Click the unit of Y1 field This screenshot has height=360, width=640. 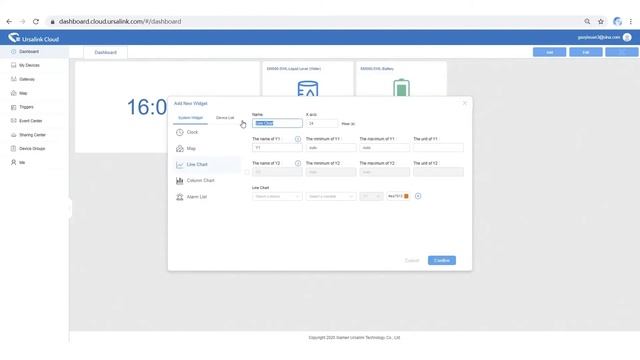point(438,148)
